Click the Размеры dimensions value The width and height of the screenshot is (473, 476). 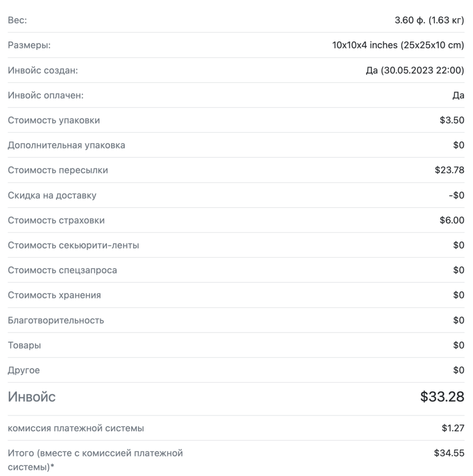tap(398, 45)
